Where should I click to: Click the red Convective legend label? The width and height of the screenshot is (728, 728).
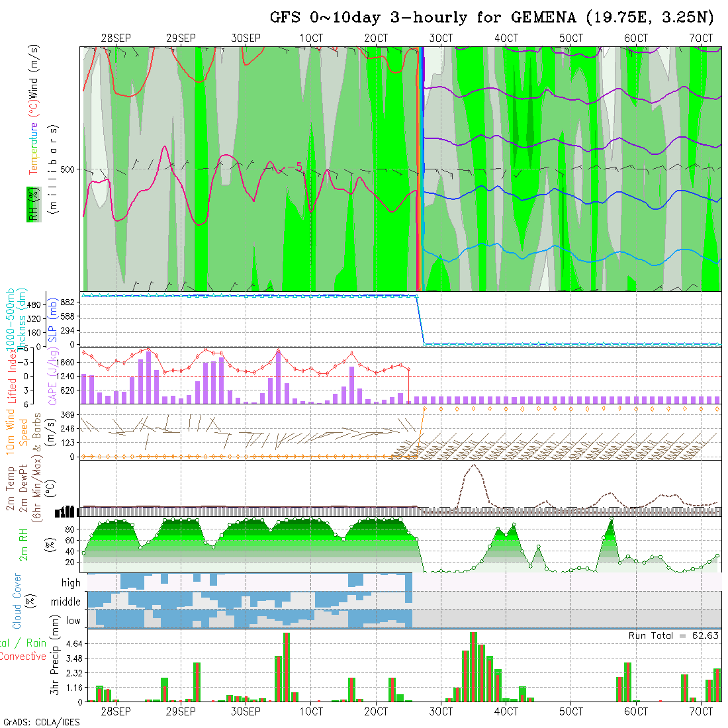(x=23, y=657)
